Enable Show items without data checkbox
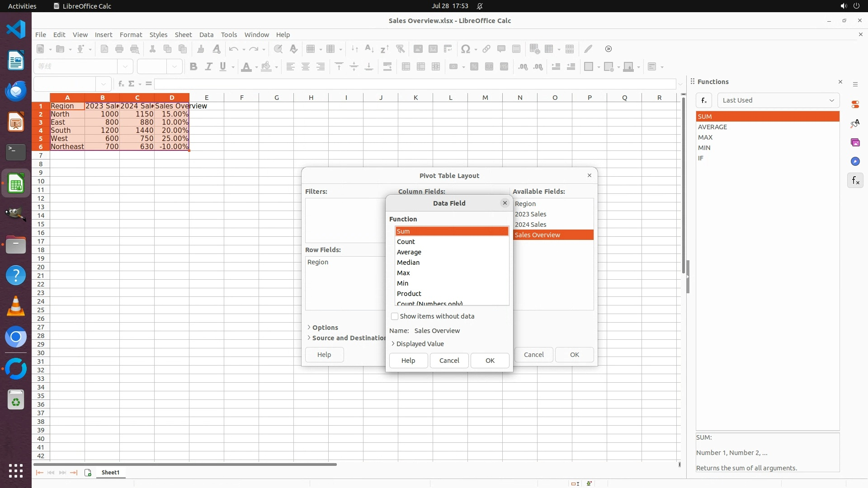The height and width of the screenshot is (488, 868). [395, 316]
